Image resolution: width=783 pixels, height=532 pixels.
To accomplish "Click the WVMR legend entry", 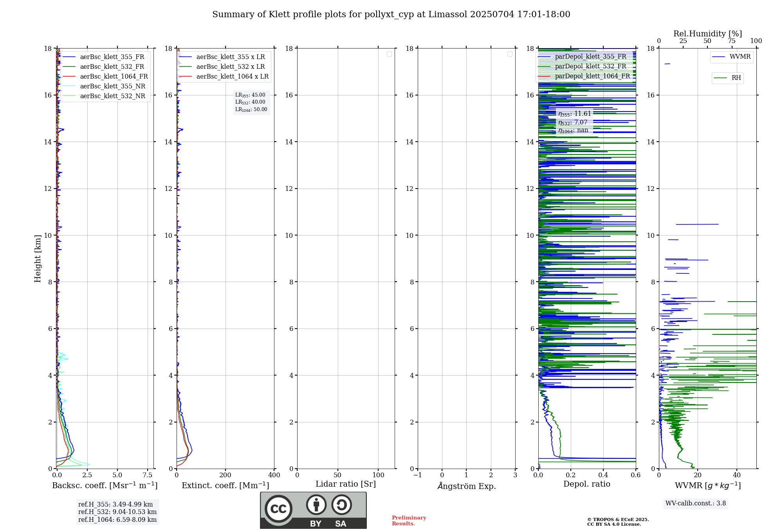I will 732,57.
